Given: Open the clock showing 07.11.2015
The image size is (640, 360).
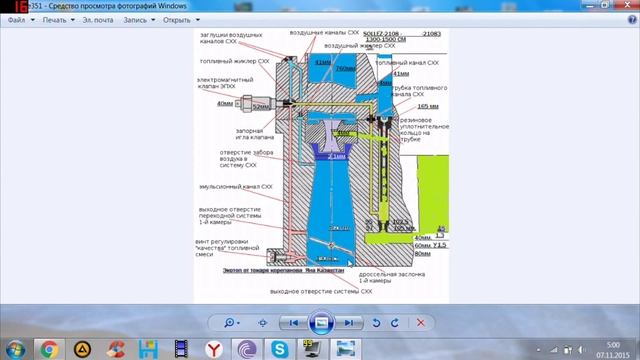Looking at the screenshot, I should [612, 350].
